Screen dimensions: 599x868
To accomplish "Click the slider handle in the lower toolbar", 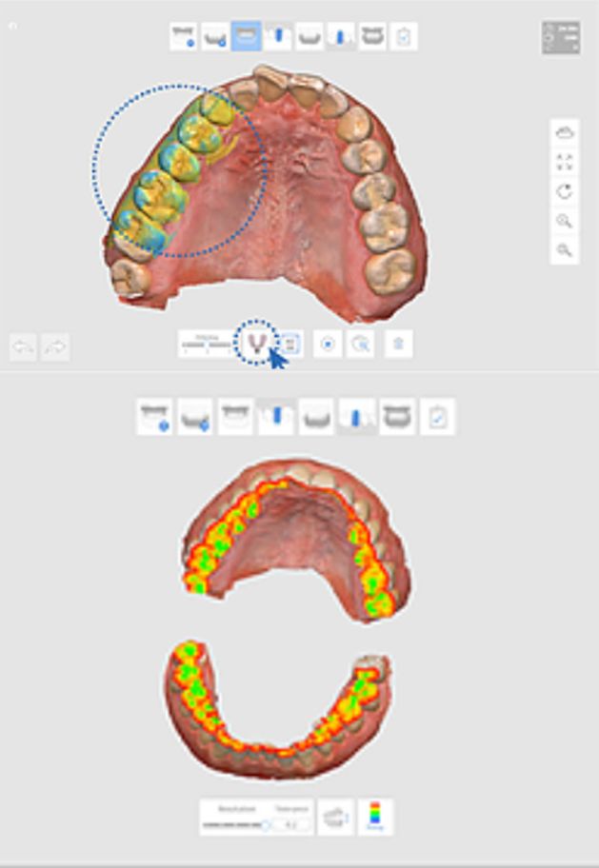I will pos(266,825).
